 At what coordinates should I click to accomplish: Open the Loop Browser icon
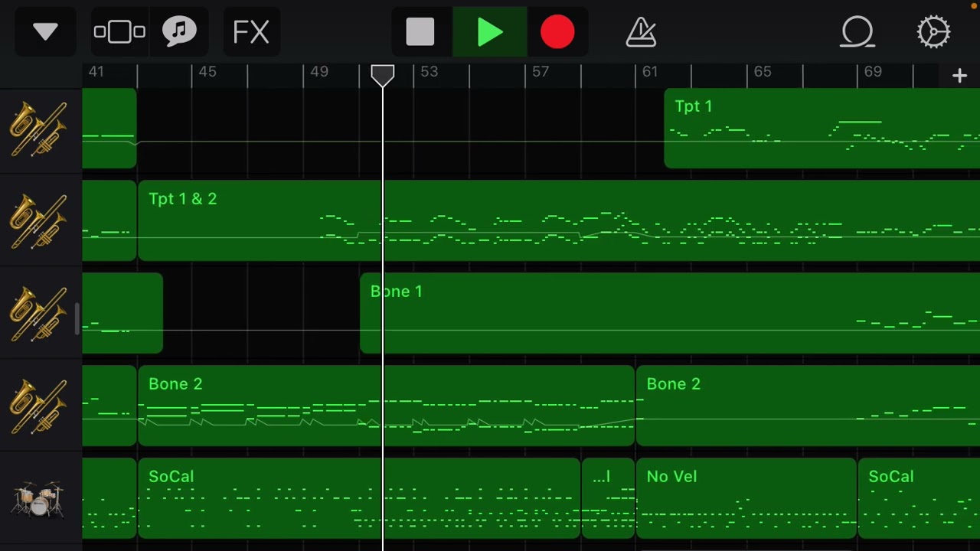point(857,32)
